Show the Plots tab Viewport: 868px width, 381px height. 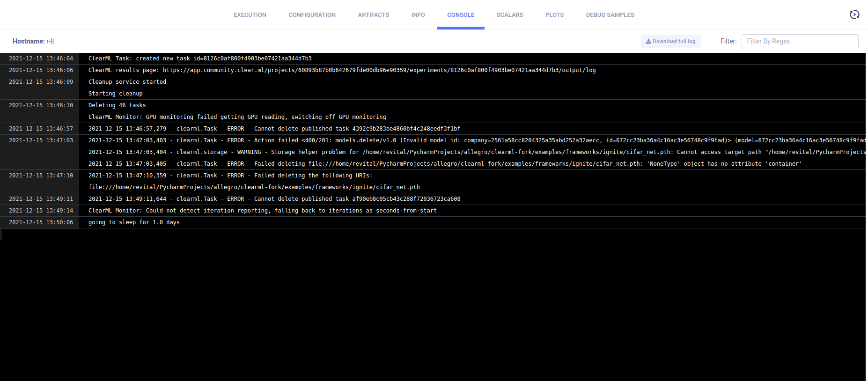[x=554, y=15]
